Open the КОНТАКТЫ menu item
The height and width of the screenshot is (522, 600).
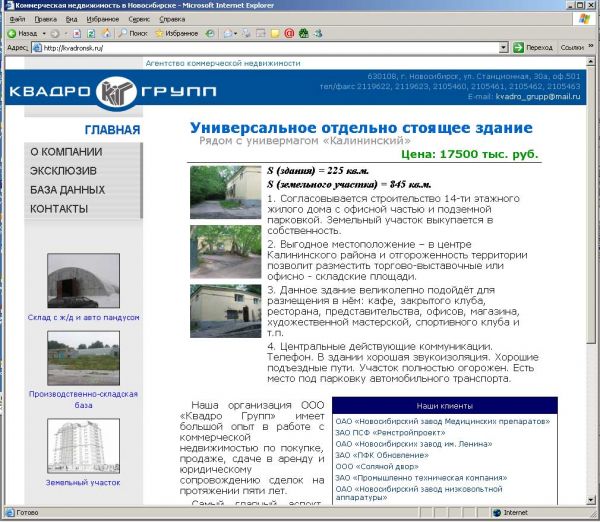[x=59, y=209]
